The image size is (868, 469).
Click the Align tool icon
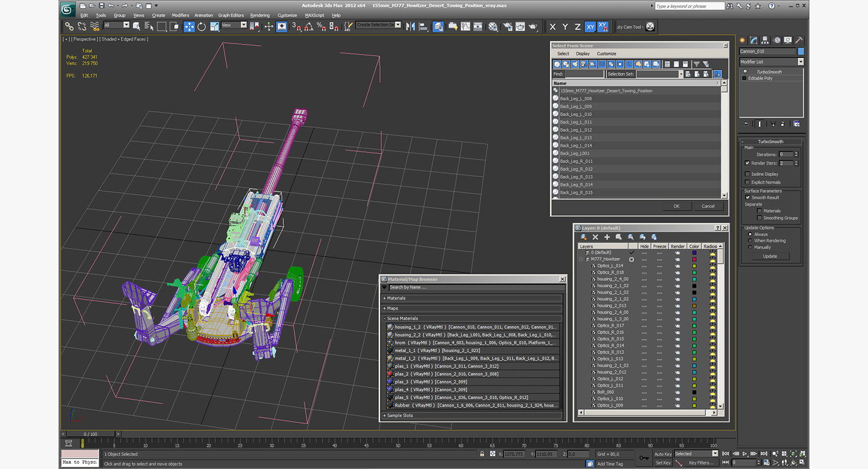[423, 26]
